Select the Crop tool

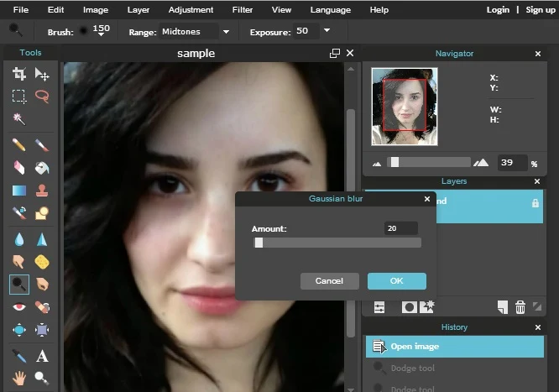coord(19,74)
